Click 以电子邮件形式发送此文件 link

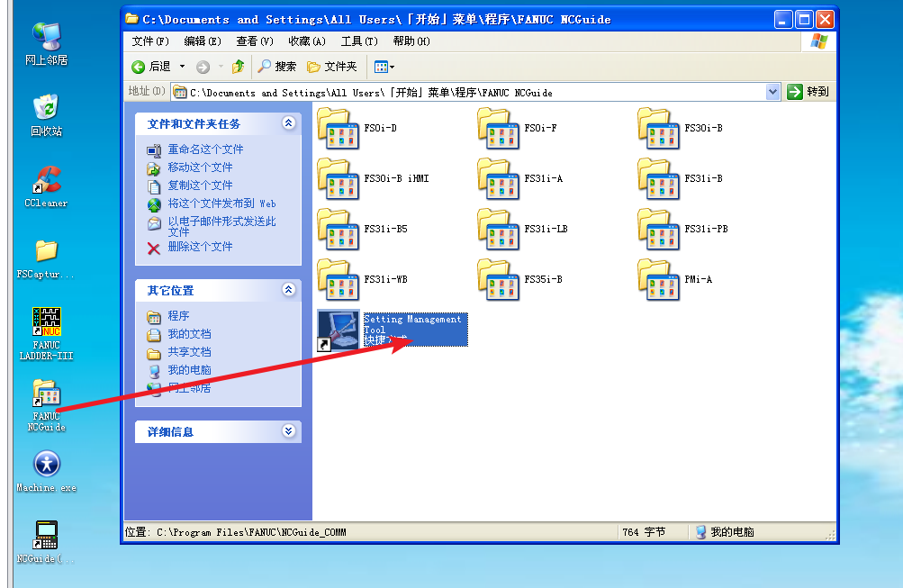221,226
